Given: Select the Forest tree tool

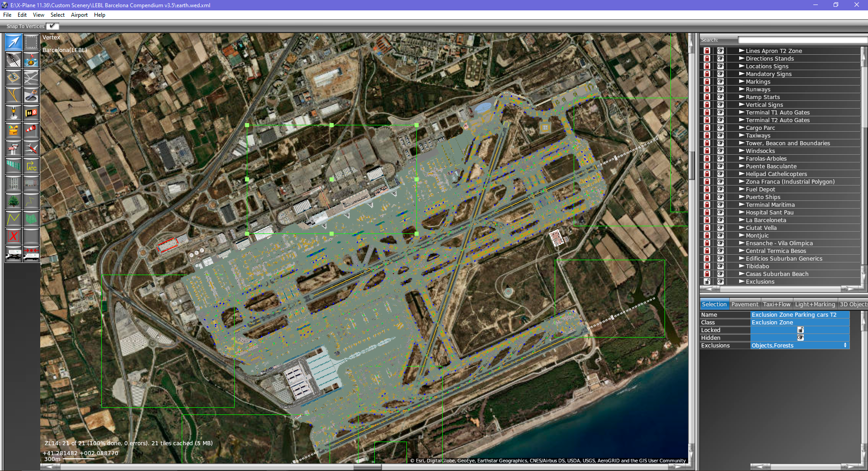Looking at the screenshot, I should 14,201.
